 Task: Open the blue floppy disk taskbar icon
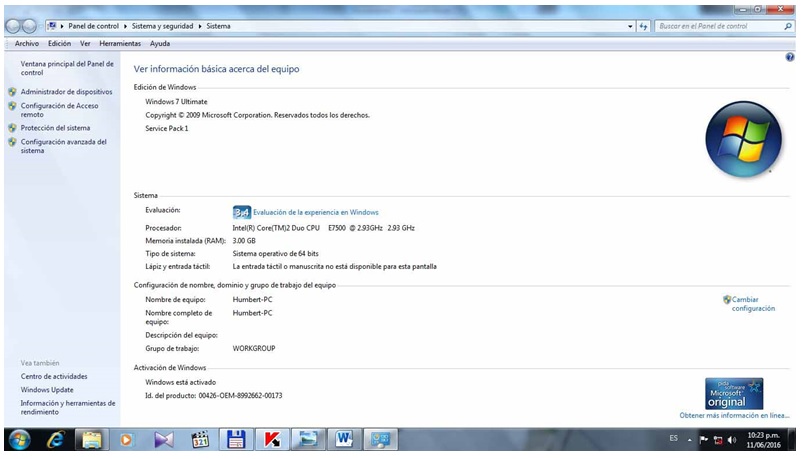[236, 440]
